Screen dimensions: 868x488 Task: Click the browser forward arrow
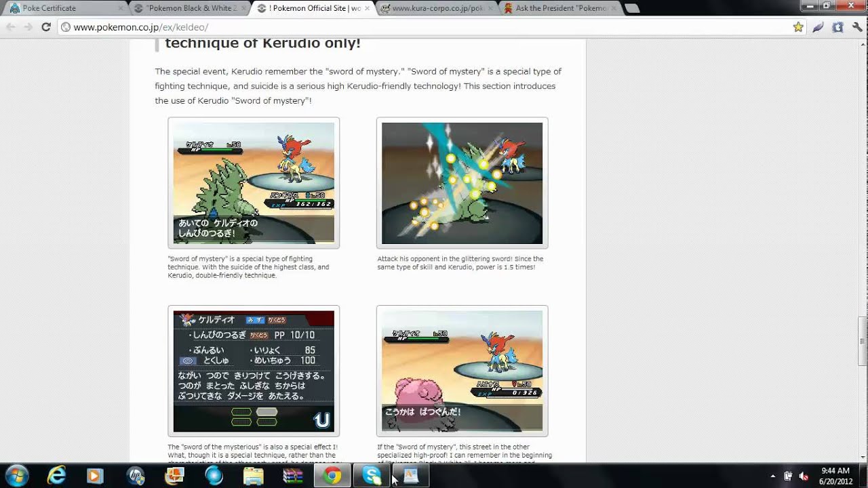click(28, 27)
